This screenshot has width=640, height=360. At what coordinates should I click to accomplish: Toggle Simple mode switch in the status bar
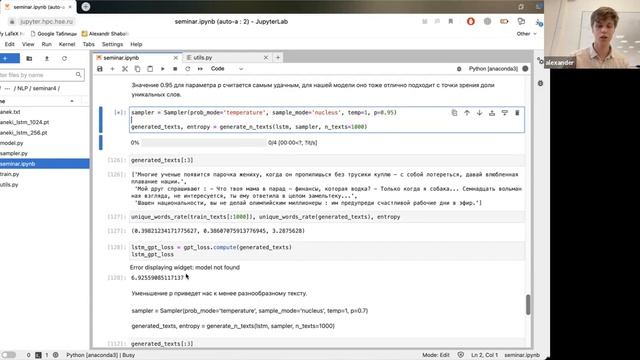8,355
